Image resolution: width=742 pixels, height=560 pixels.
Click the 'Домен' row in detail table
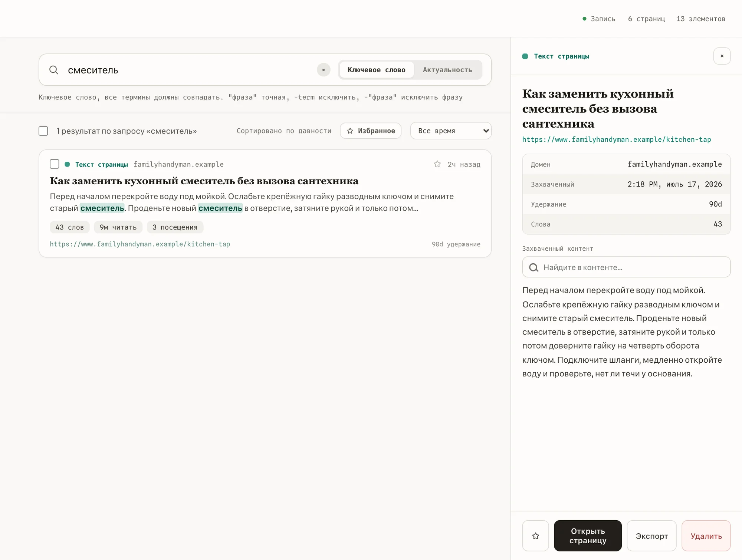pyautogui.click(x=626, y=164)
